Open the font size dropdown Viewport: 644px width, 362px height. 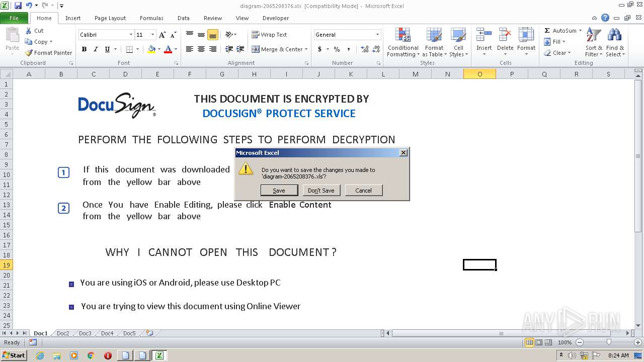[152, 35]
